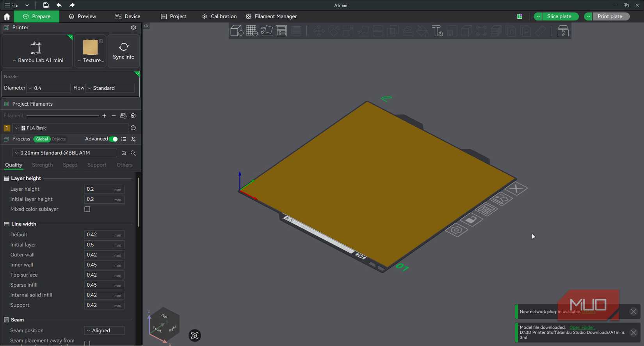
Task: Switch to the Preview tab
Action: pos(82,16)
